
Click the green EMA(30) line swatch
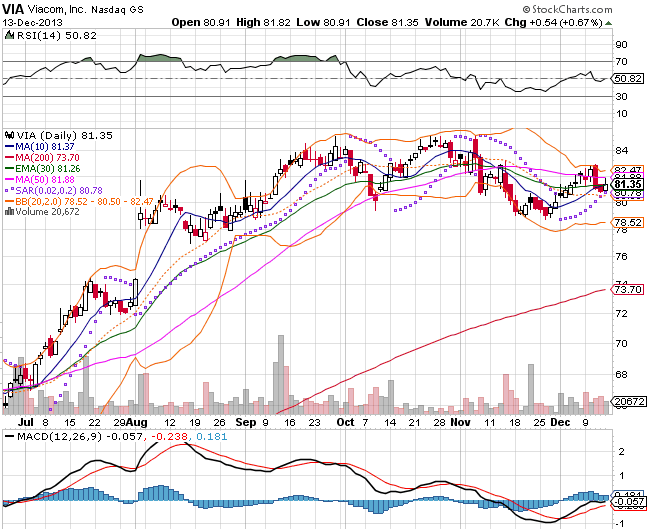coord(9,169)
